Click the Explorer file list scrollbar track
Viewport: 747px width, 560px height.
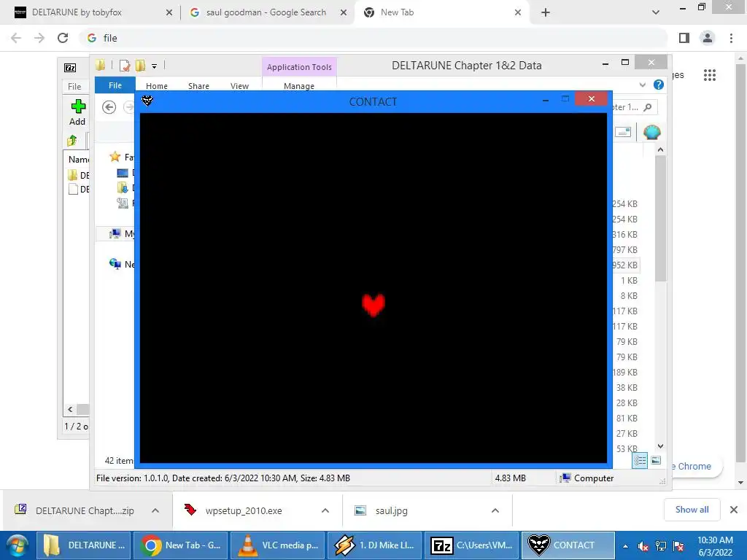tap(660, 362)
